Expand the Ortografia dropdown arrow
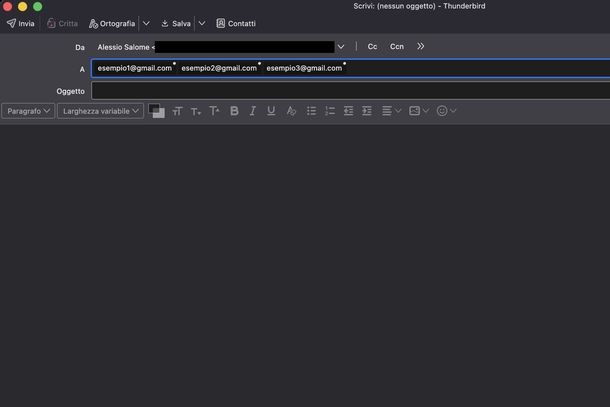Screen dimensions: 610x407 [146, 23]
